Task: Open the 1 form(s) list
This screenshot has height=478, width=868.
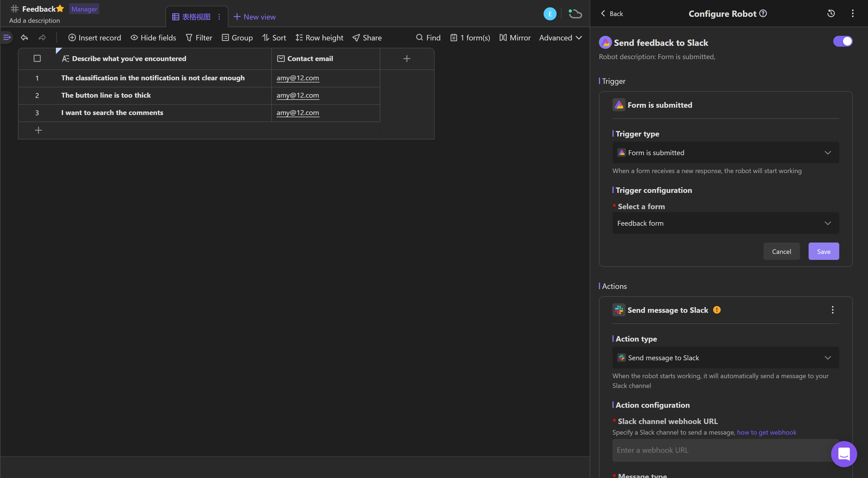Action: point(470,38)
